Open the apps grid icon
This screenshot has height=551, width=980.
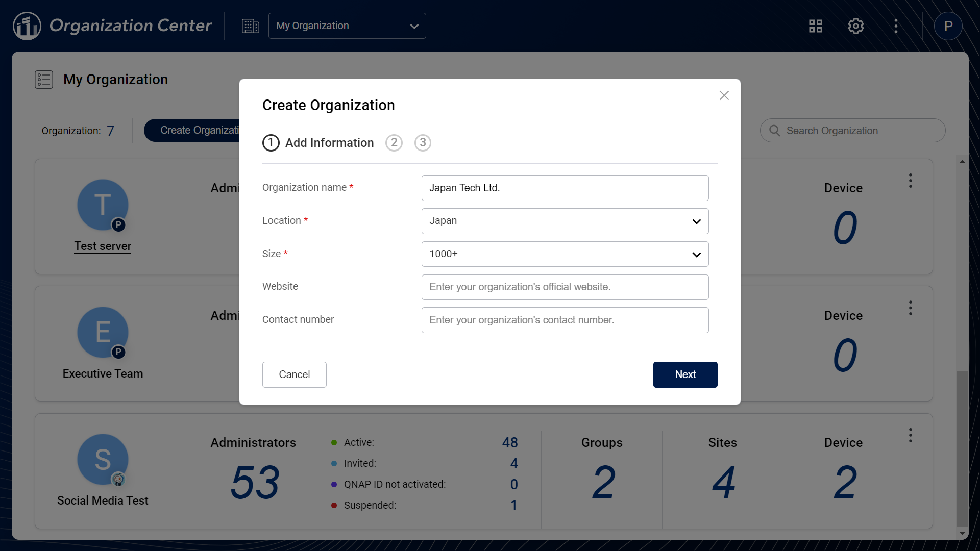(815, 26)
